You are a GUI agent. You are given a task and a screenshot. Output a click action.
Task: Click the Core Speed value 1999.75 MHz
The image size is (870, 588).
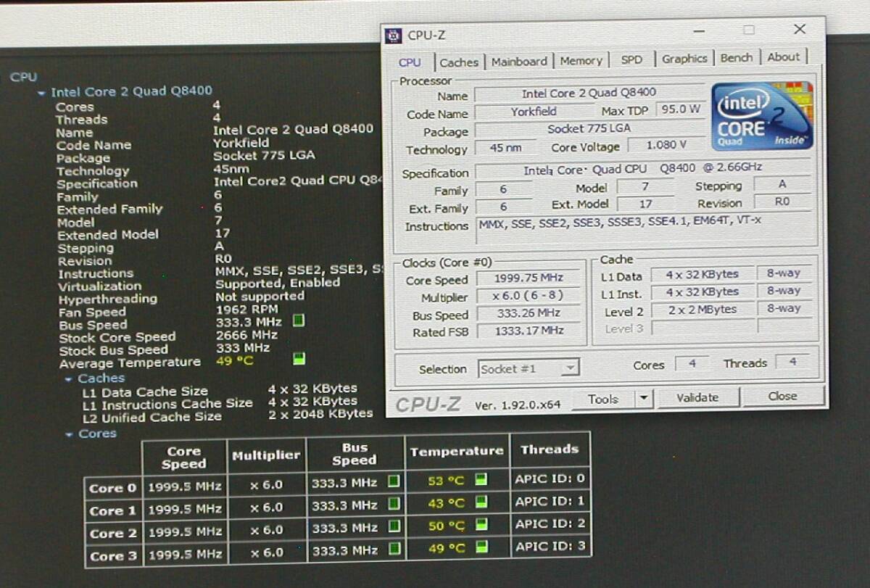pyautogui.click(x=529, y=278)
